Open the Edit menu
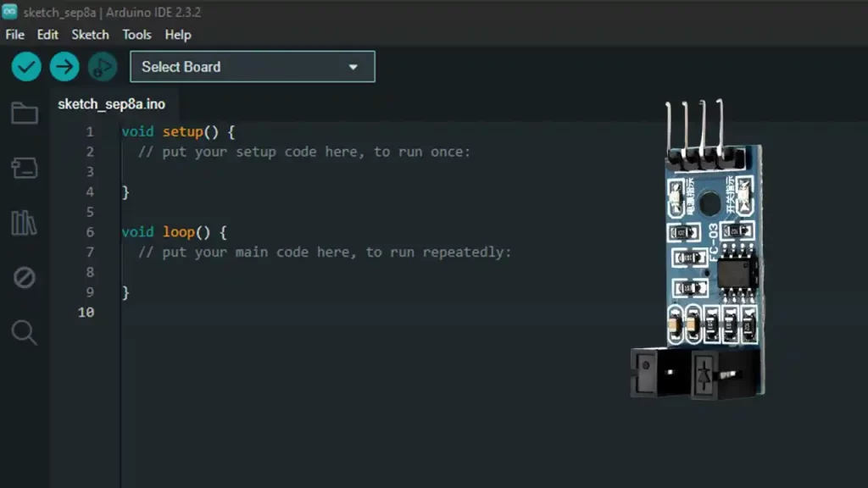 [x=47, y=35]
